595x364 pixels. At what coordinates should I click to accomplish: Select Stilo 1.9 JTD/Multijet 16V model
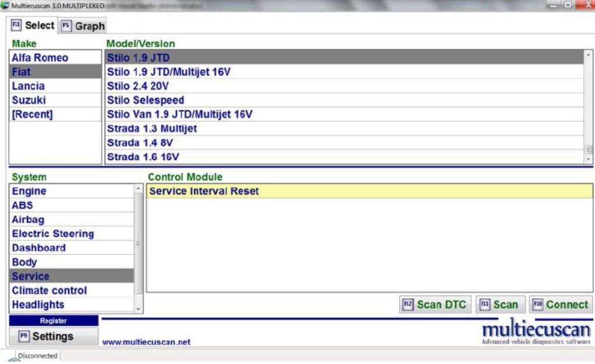(344, 72)
